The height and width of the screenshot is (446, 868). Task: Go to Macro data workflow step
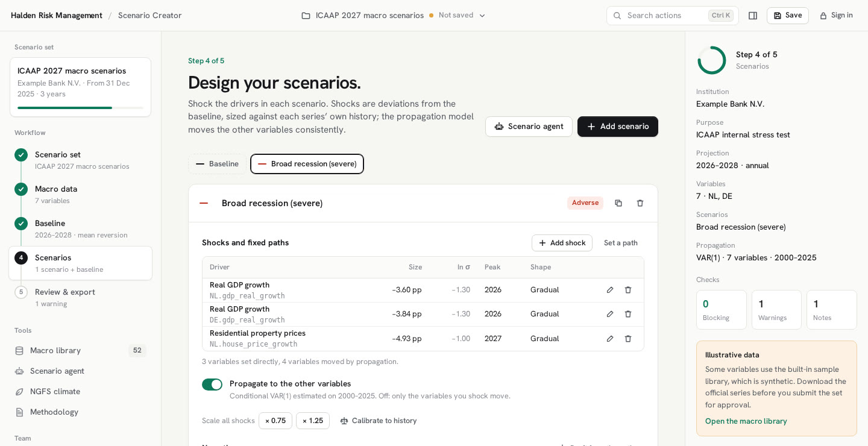(x=80, y=195)
